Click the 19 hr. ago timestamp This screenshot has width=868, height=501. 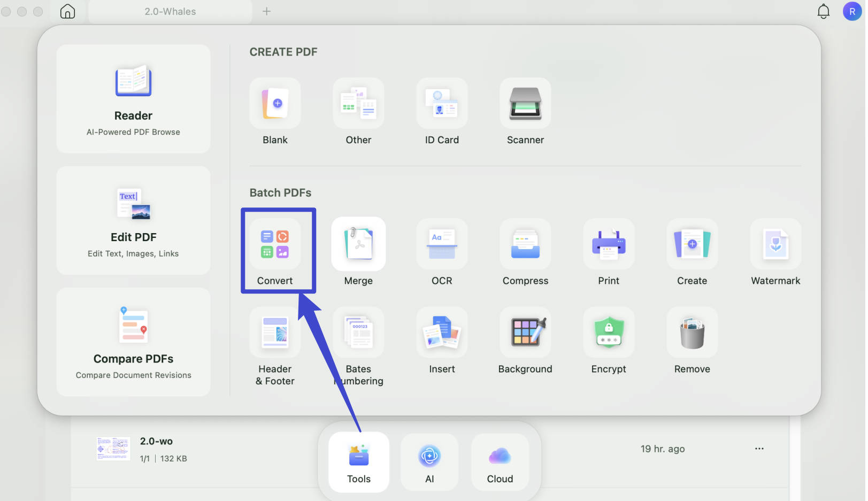[663, 449]
